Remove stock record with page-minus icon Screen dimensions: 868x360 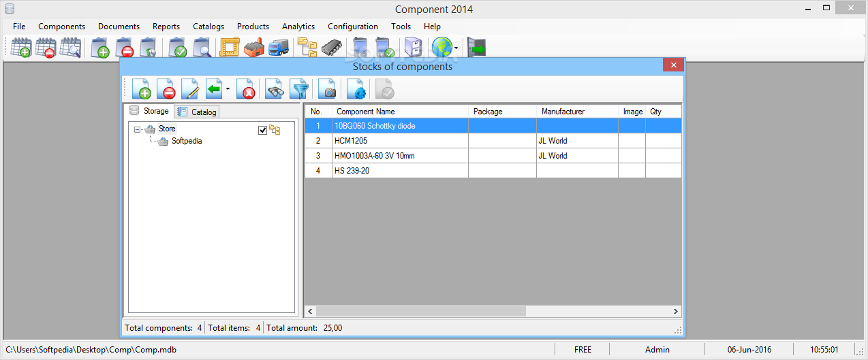tap(166, 89)
